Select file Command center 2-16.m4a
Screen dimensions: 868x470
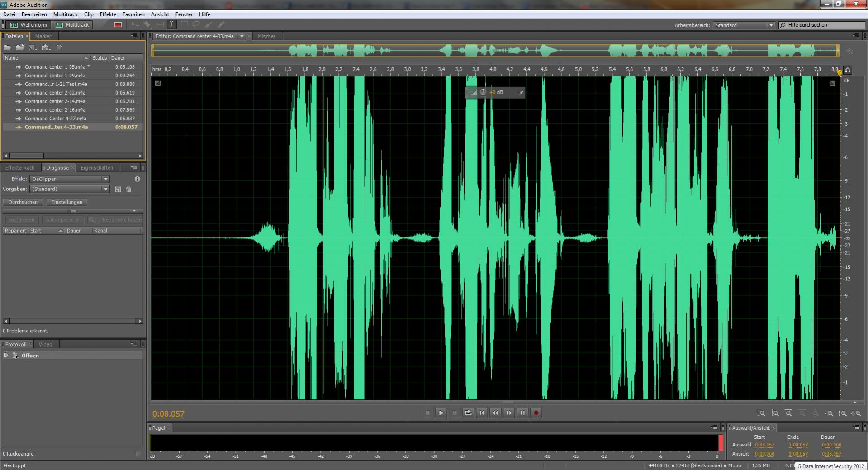click(73, 110)
